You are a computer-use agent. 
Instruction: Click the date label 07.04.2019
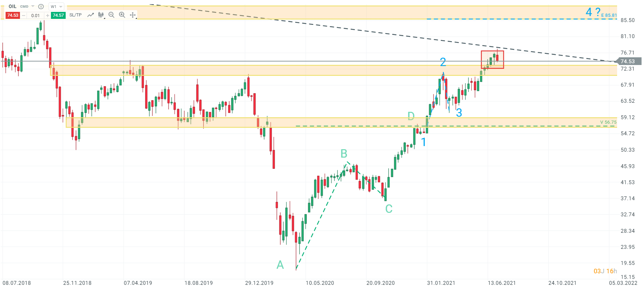(x=138, y=283)
